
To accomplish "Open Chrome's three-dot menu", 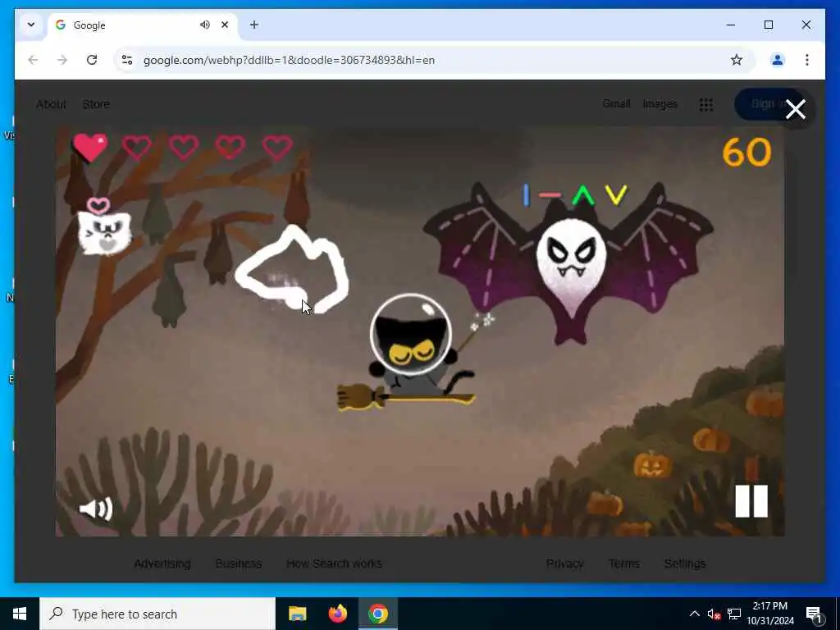I will 807,60.
